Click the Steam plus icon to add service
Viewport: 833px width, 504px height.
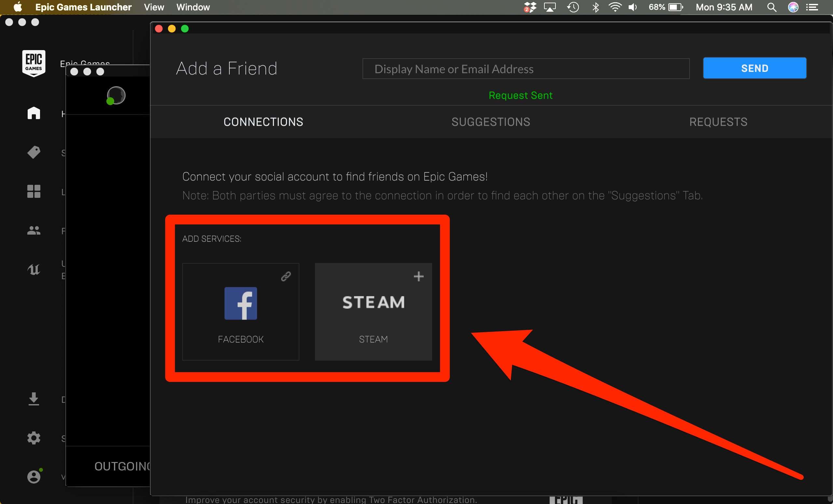(418, 277)
